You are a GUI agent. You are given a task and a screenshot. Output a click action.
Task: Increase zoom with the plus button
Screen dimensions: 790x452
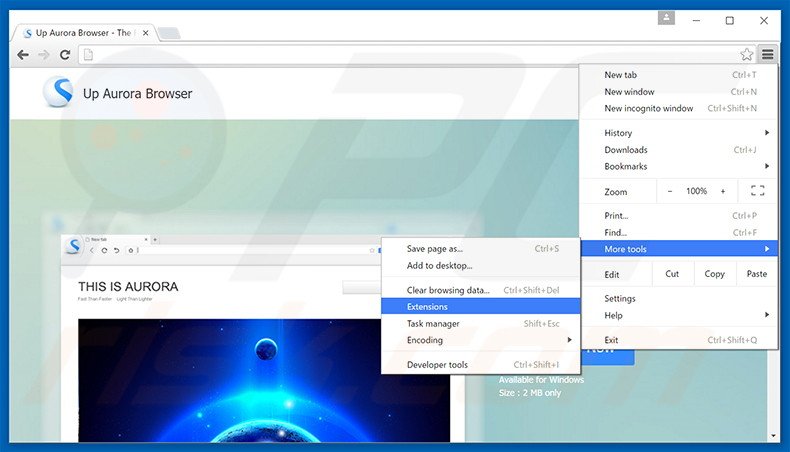[x=722, y=191]
